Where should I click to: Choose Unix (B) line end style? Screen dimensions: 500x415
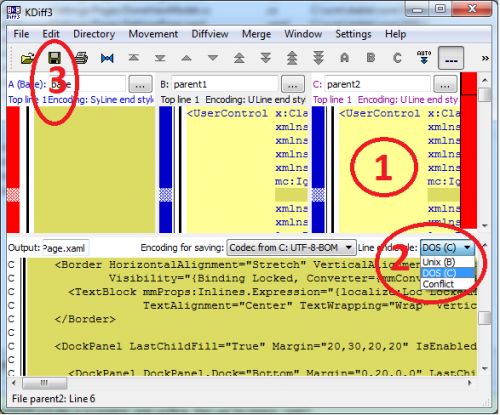(447, 262)
